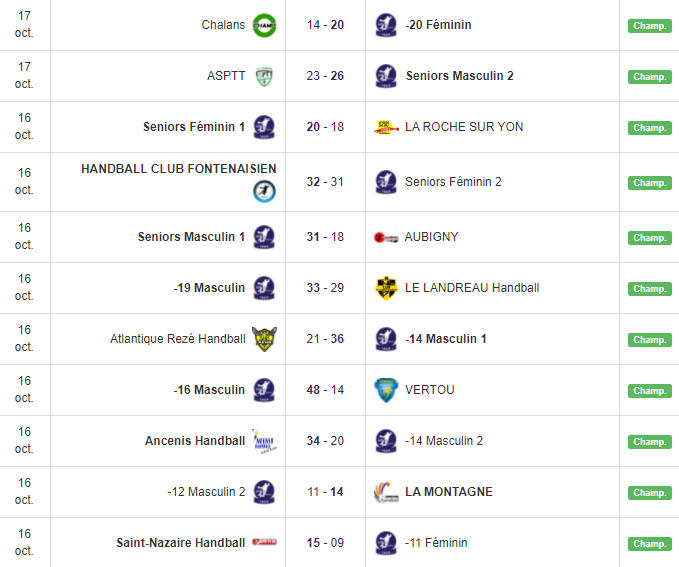679x567 pixels.
Task: Click the Atlantique Rezé Handball logo
Action: [x=264, y=339]
